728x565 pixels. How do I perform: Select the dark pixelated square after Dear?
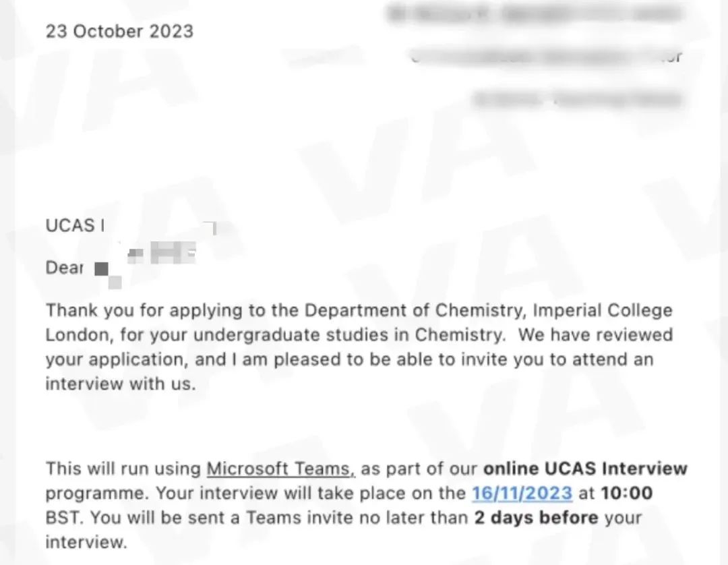(x=101, y=269)
